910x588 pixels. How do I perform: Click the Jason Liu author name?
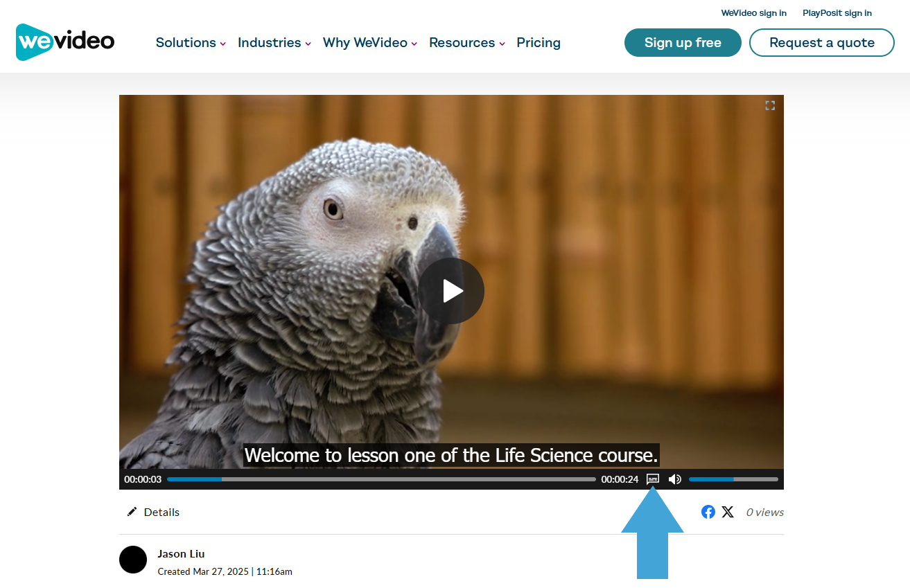pyautogui.click(x=181, y=553)
